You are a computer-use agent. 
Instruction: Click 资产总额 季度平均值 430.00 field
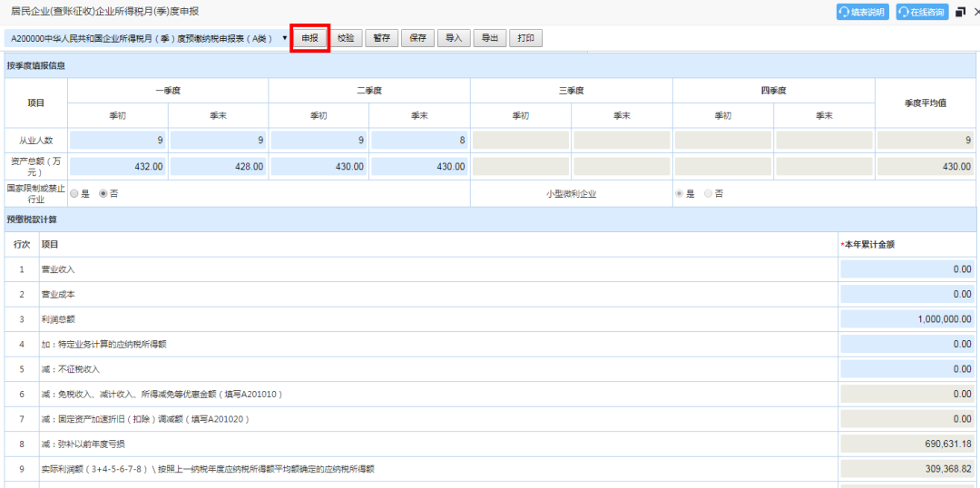coord(926,166)
